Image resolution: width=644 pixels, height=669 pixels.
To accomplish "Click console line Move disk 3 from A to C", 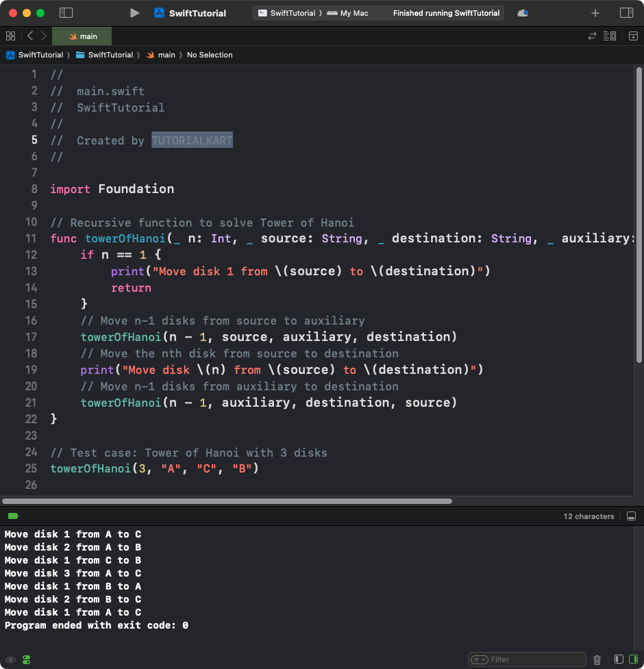I will tap(73, 573).
